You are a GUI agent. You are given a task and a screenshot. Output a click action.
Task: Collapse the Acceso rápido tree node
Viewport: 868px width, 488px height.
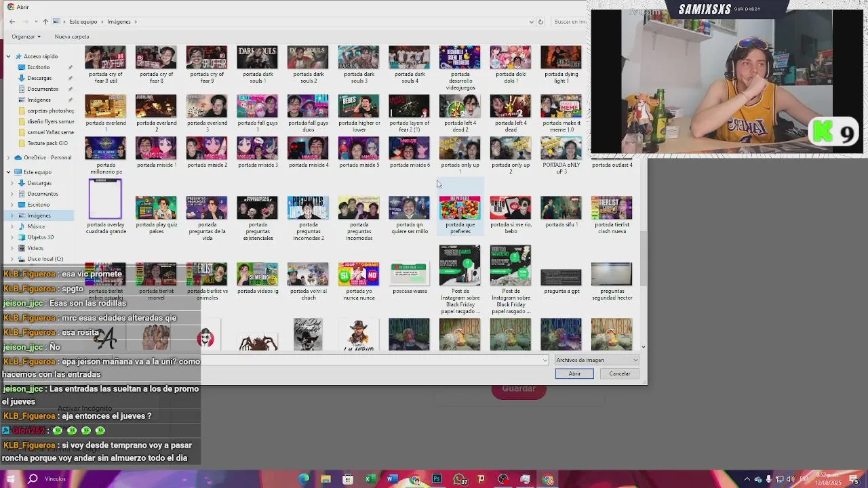tap(8, 56)
